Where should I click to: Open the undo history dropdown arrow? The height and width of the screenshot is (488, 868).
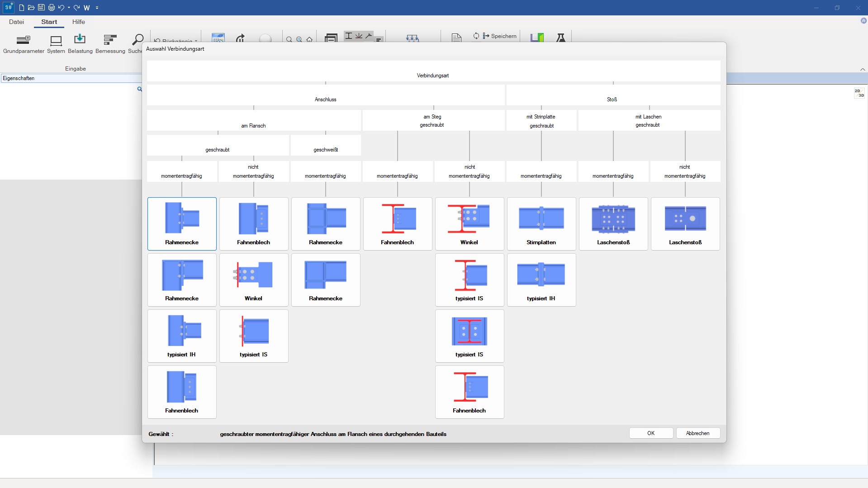pyautogui.click(x=69, y=8)
